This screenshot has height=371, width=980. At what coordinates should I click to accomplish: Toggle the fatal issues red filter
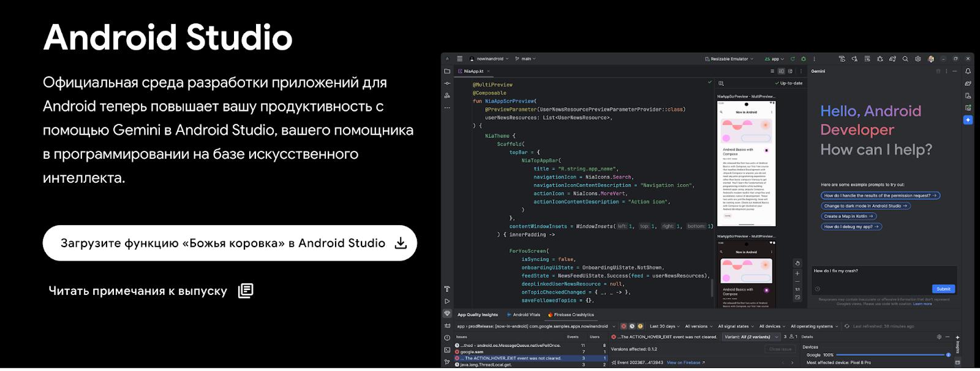[624, 326]
